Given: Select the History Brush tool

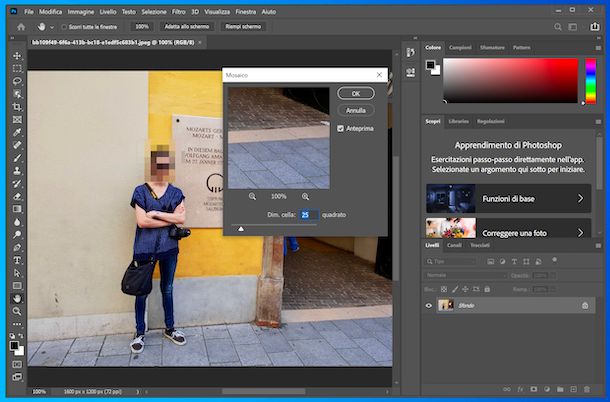Looking at the screenshot, I should 17,184.
